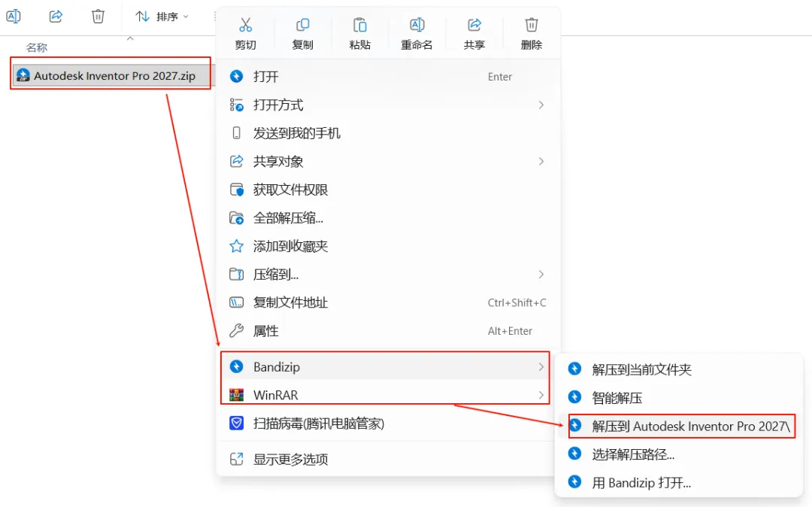Expand the 压缩到... submenu
Viewport: 812px width, 507px height.
(x=388, y=275)
